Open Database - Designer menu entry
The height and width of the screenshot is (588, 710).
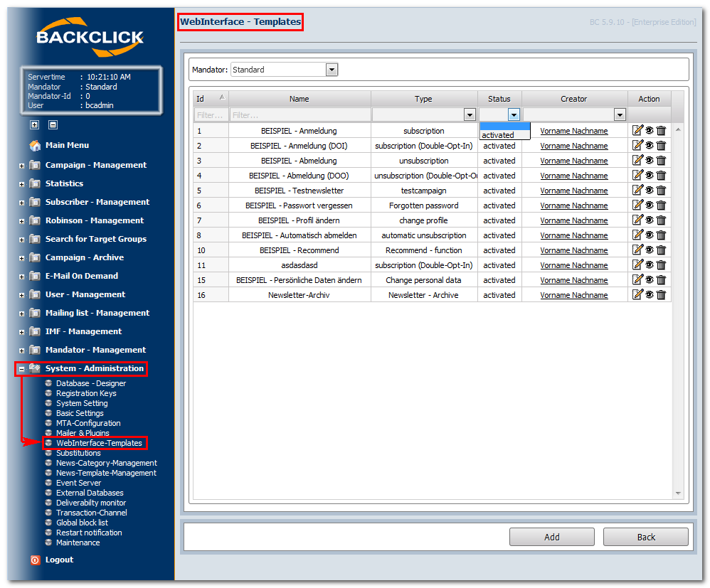pyautogui.click(x=91, y=383)
